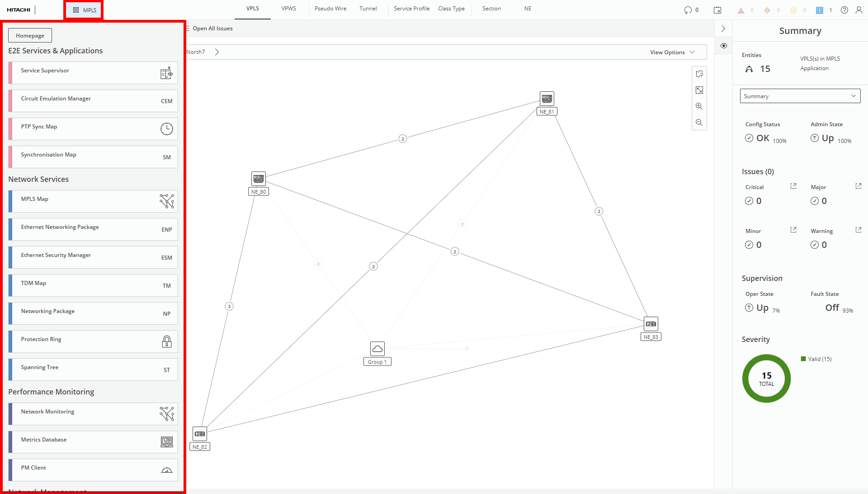Open Critical issues external link
The height and width of the screenshot is (494, 868).
793,186
